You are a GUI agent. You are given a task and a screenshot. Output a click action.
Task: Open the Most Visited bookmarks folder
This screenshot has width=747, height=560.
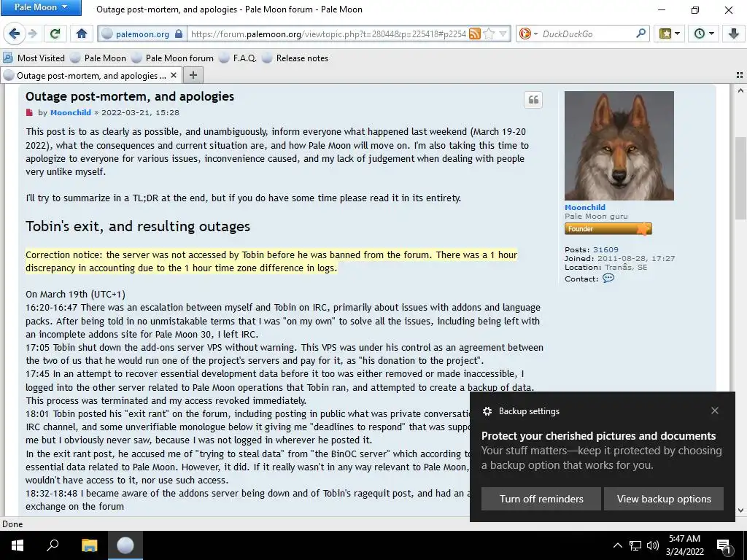click(34, 58)
